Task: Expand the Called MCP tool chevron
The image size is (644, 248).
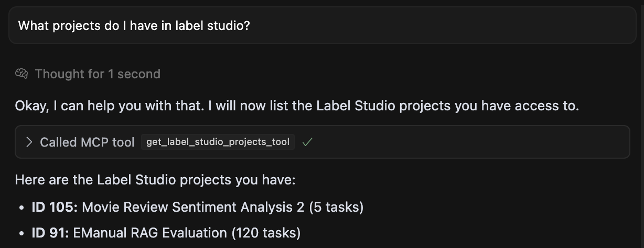Action: (x=29, y=142)
